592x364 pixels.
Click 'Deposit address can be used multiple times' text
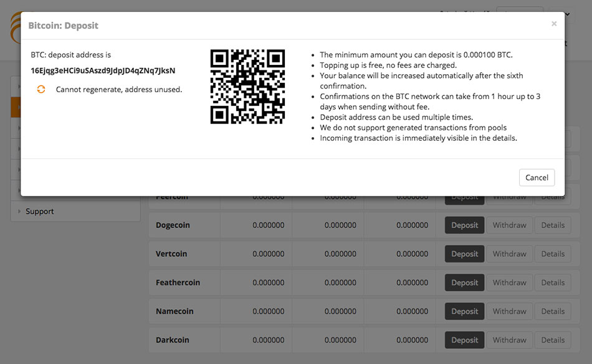point(396,117)
